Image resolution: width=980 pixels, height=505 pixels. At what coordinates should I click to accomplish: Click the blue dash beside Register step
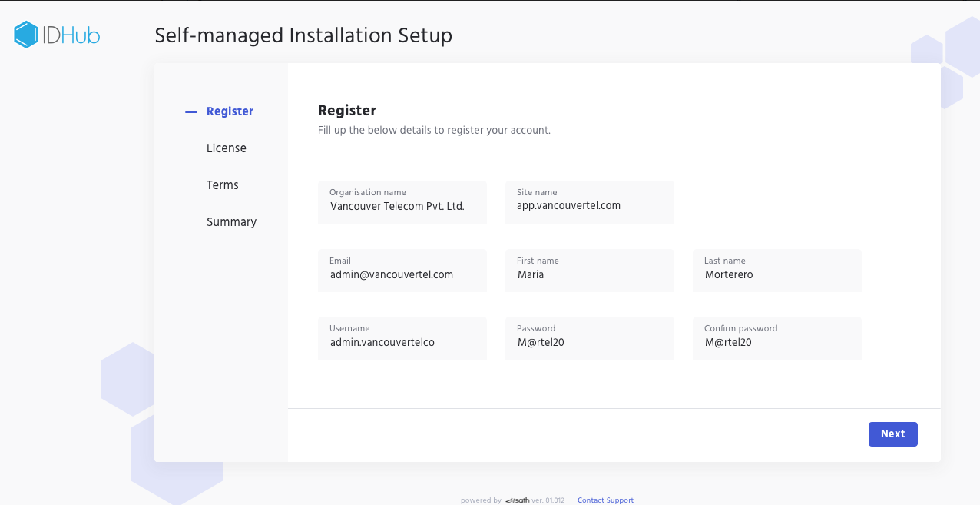(191, 112)
